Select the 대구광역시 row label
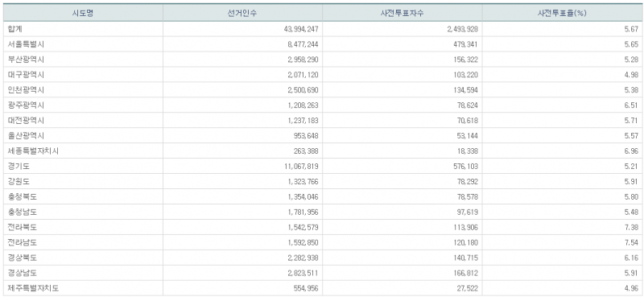 (x=26, y=75)
